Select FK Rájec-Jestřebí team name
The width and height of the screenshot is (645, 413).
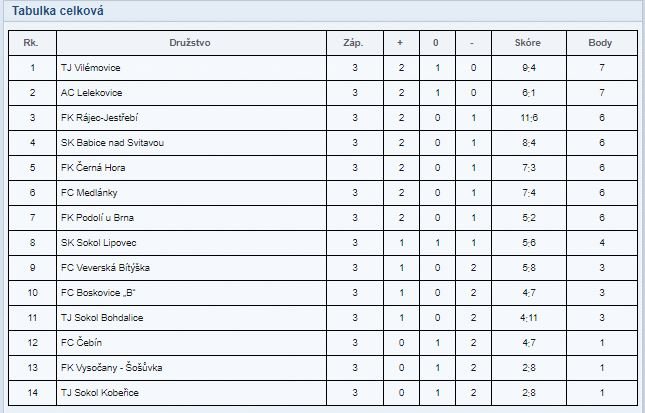[100, 118]
